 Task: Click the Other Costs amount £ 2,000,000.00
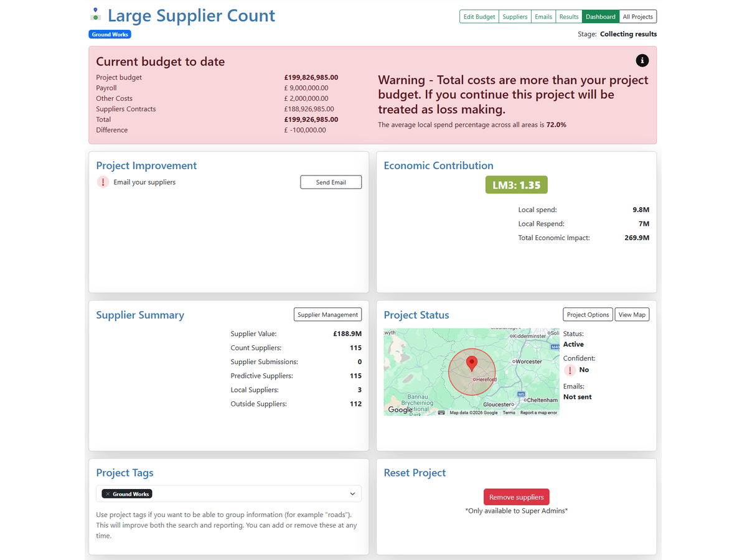[x=306, y=99]
